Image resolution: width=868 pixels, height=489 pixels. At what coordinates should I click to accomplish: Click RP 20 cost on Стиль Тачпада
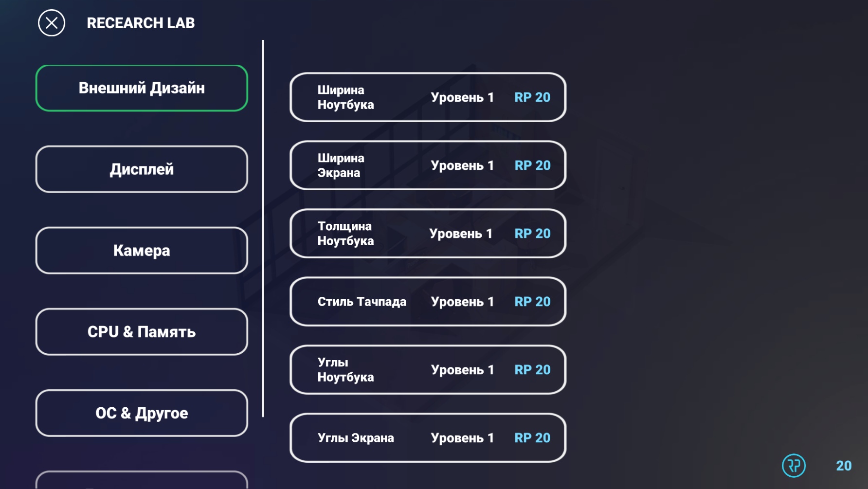pos(532,302)
